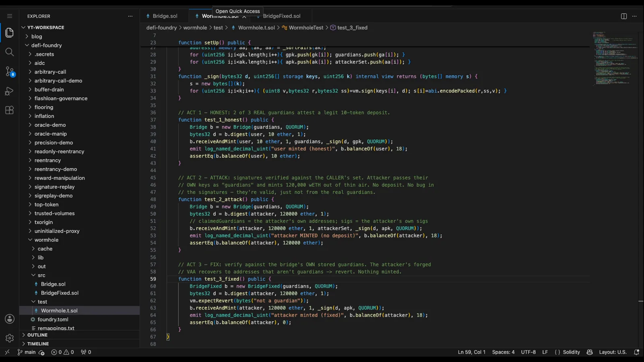Open the Manage gear icon
The image size is (644, 362).
(10, 338)
